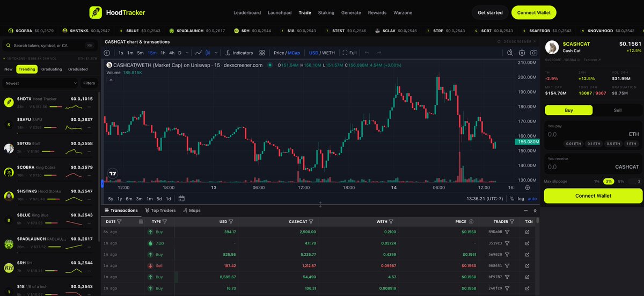Toggle chart Full screen mode
This screenshot has height=296, width=644.
(x=349, y=53)
